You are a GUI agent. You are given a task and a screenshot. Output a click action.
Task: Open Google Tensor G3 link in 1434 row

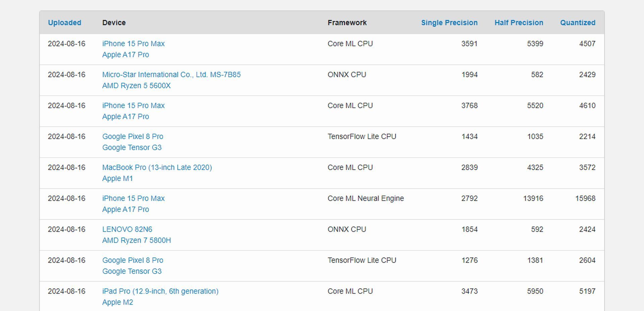(x=132, y=147)
